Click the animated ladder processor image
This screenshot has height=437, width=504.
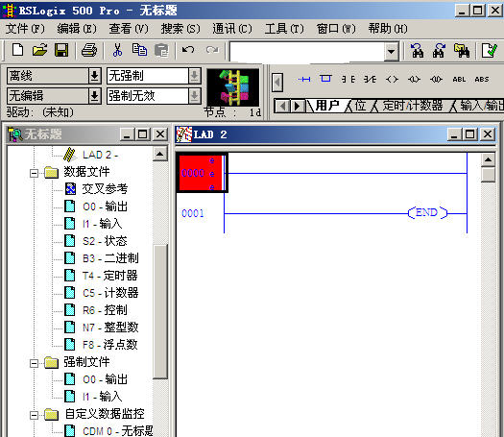point(232,87)
